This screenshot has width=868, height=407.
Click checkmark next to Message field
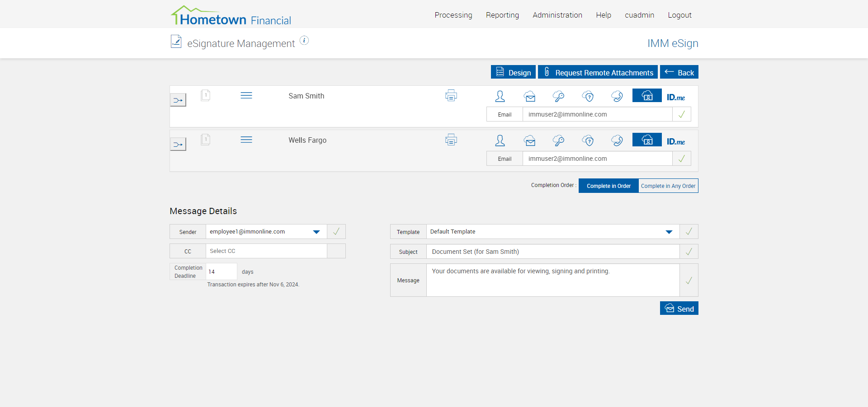pos(689,280)
